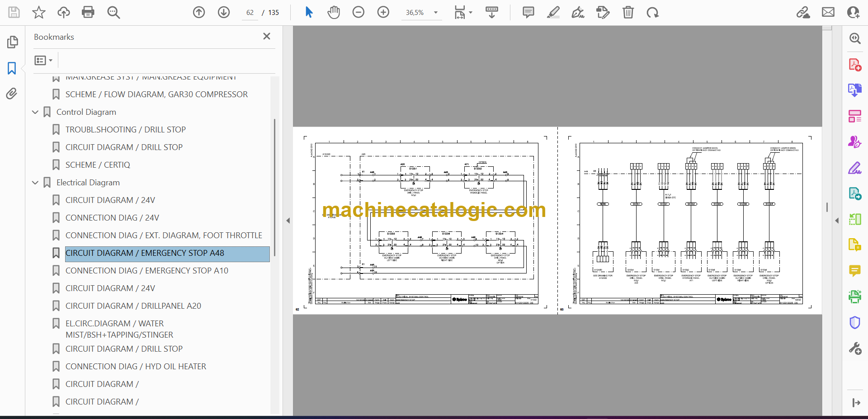Click the Save file icon
This screenshot has width=868, height=419.
(14, 12)
